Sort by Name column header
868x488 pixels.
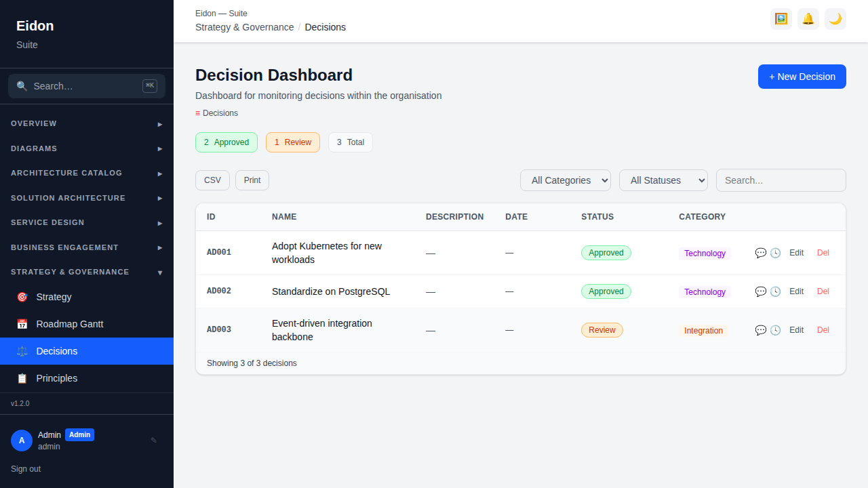(x=284, y=217)
